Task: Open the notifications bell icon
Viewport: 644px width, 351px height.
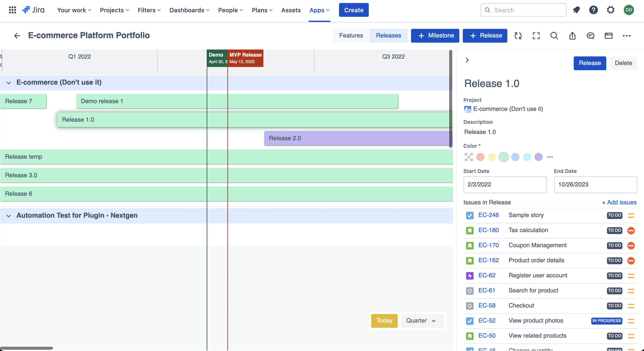Action: pos(576,10)
